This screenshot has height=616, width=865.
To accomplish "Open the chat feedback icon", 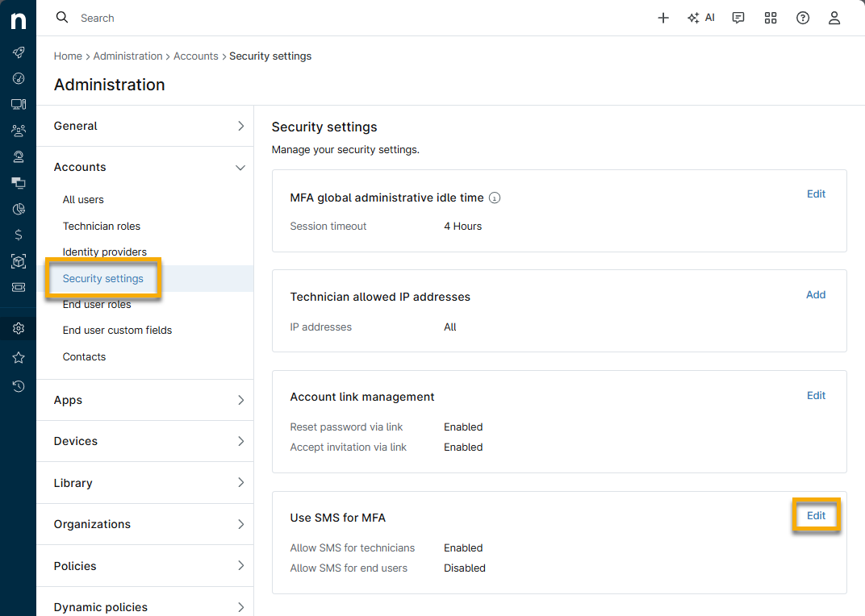I will click(738, 19).
